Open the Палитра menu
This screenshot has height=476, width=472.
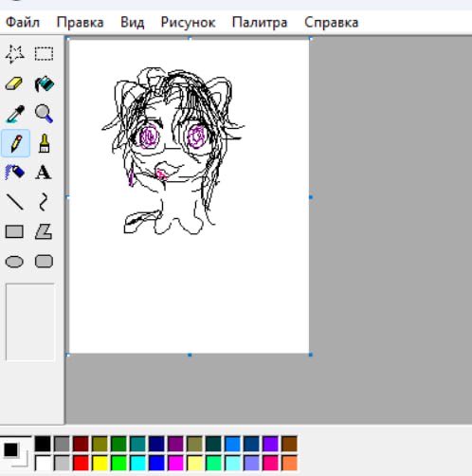pos(260,23)
